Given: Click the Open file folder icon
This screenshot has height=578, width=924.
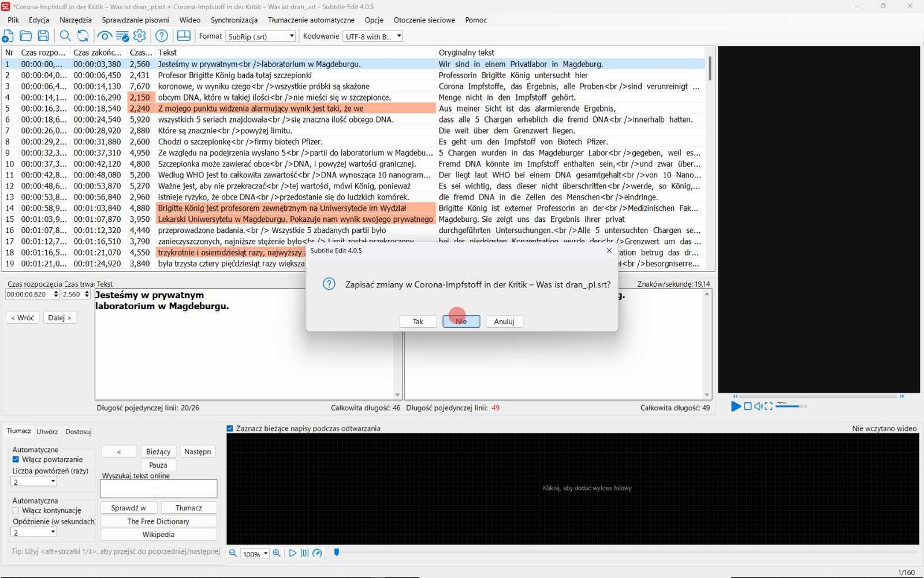Looking at the screenshot, I should point(25,36).
